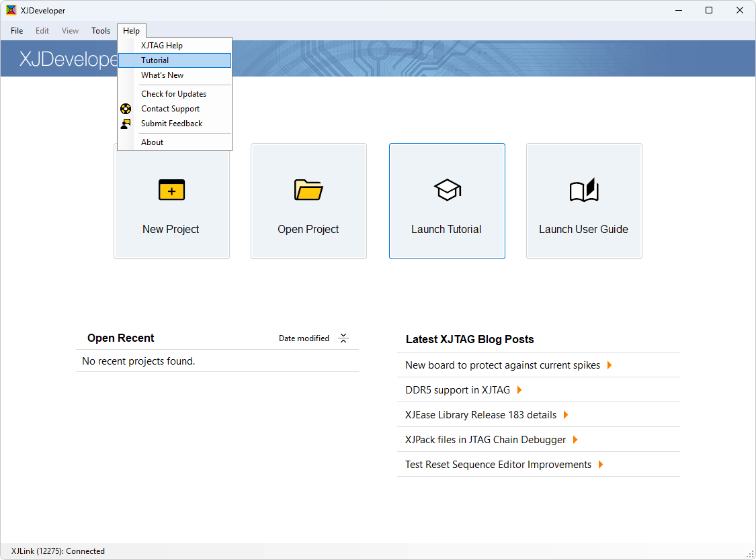Open the Tools menu

[x=101, y=31]
